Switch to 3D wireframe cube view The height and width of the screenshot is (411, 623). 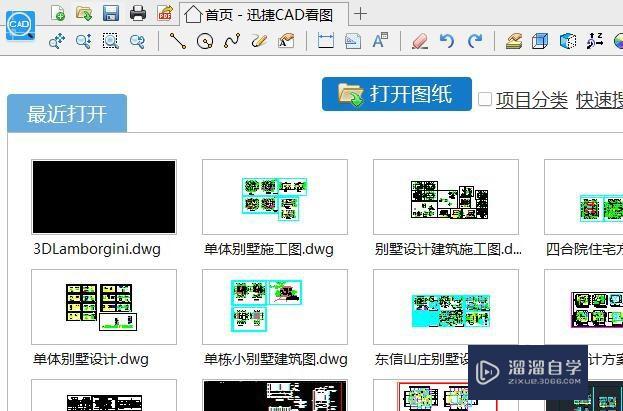(x=540, y=41)
